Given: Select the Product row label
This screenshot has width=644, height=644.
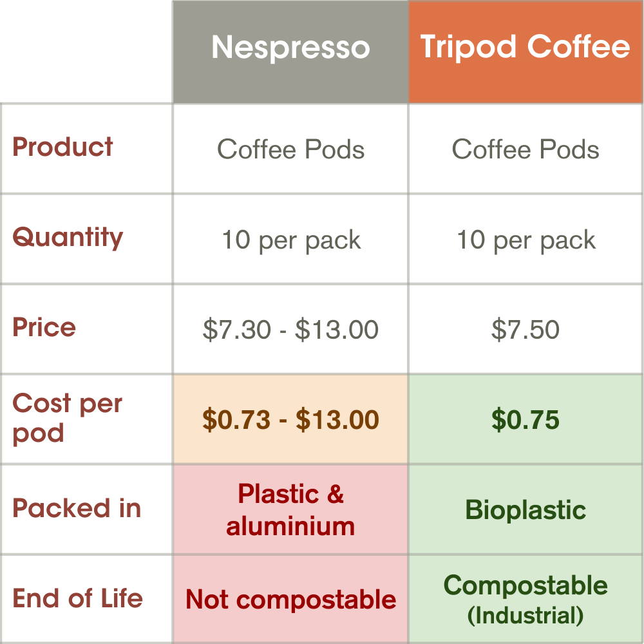Looking at the screenshot, I should [x=63, y=147].
